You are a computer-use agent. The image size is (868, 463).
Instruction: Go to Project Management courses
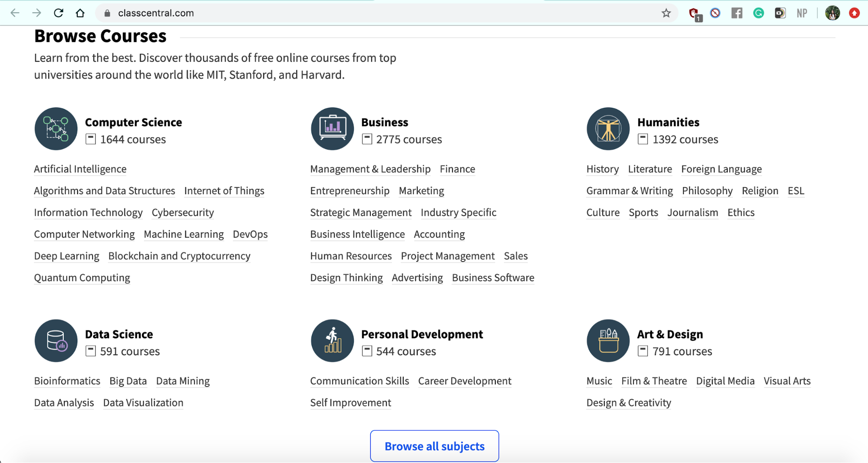(448, 256)
